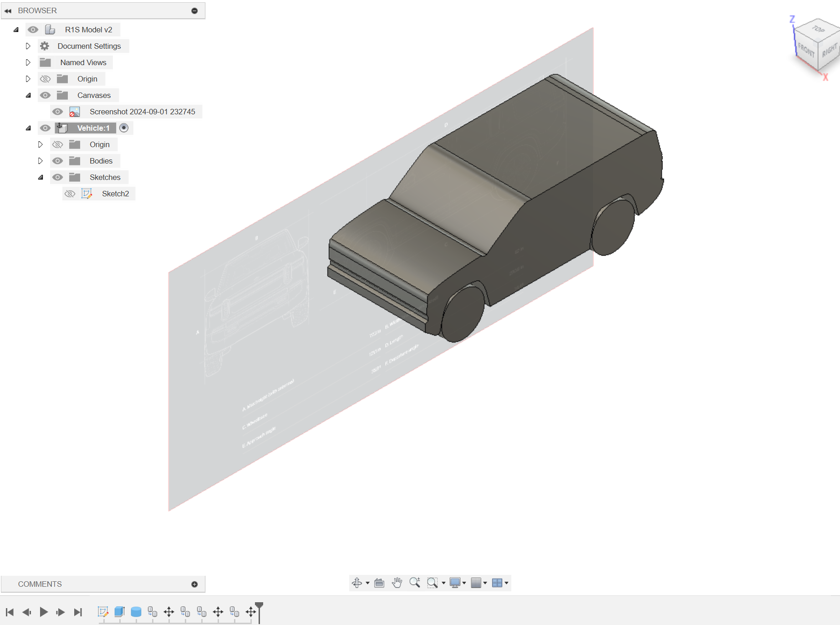
Task: Click FRONT face of ViewCube
Action: tap(806, 50)
